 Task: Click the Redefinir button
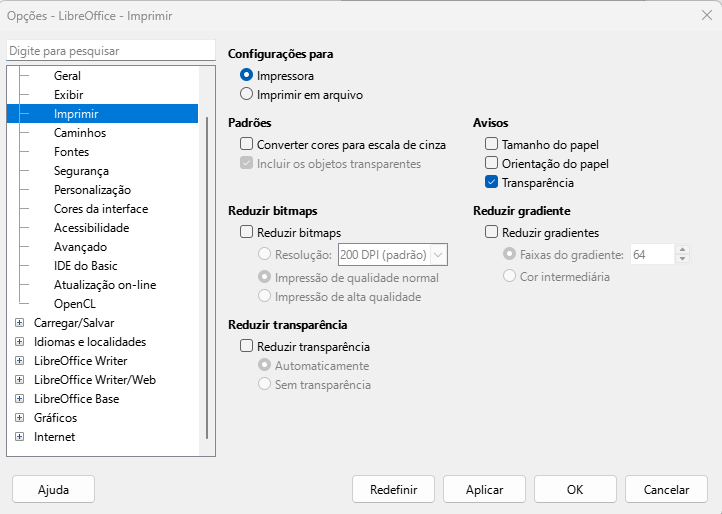[x=393, y=489]
